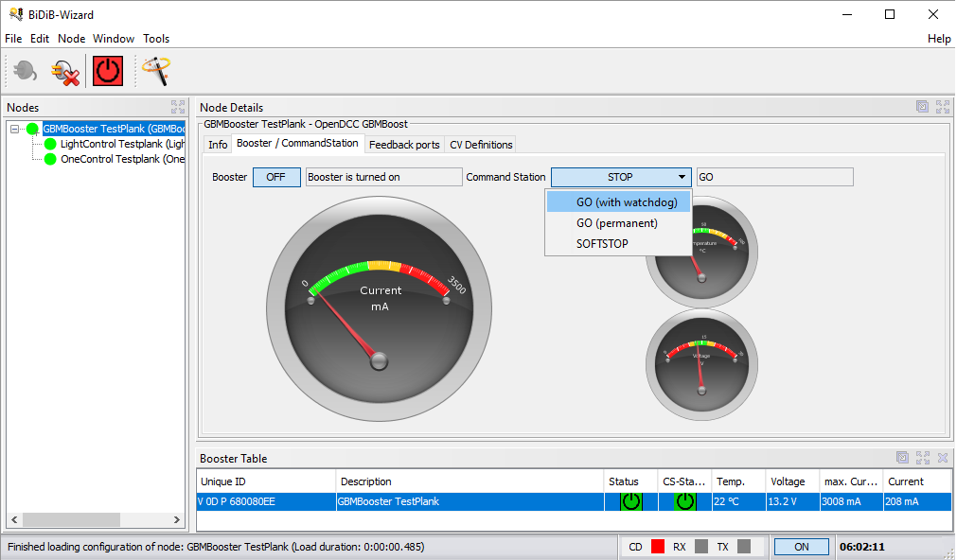Click the 'GBMBooster TestPlank' description cell
The image size is (957, 560).
[x=470, y=501]
